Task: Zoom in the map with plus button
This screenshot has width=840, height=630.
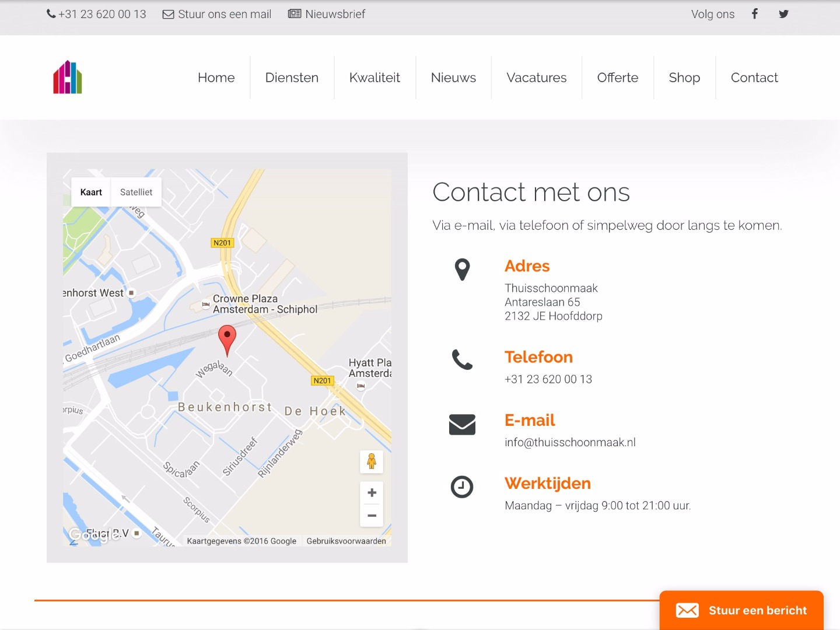Action: click(x=372, y=493)
